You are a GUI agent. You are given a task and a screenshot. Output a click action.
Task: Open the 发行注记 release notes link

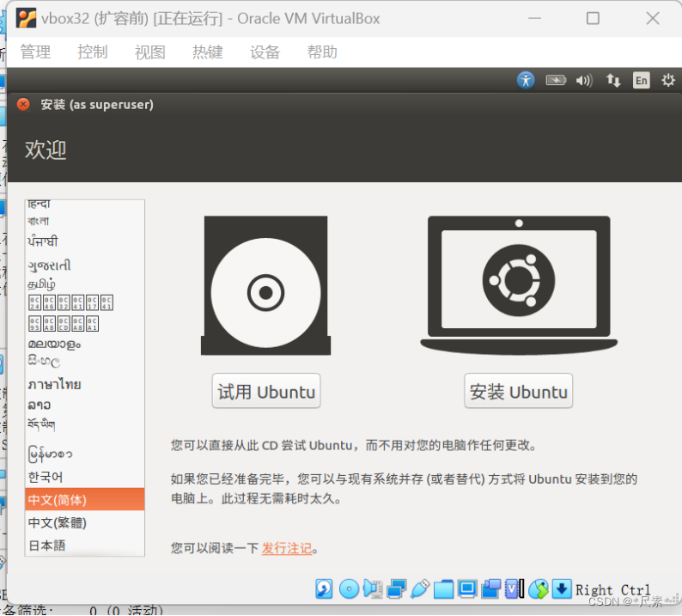pos(287,548)
